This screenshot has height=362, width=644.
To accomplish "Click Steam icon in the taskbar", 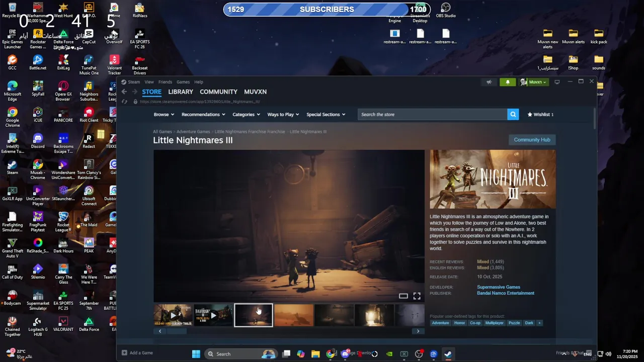I will 447,354.
